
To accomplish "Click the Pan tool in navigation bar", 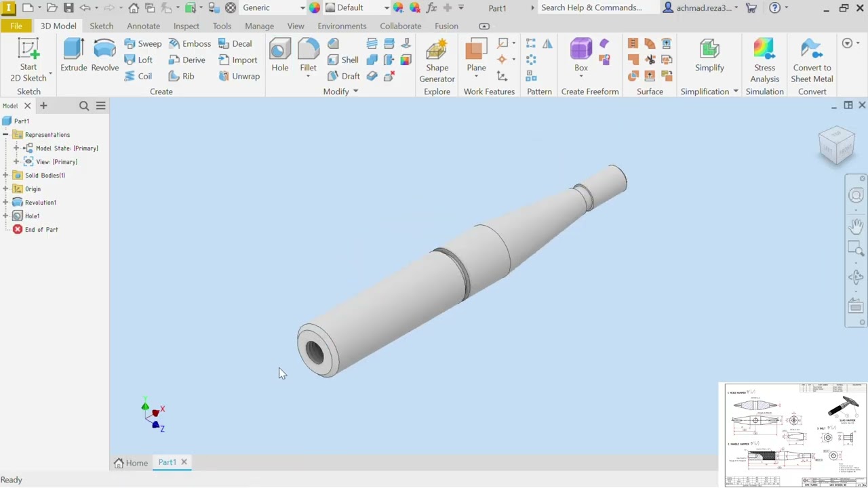I will coord(856,226).
